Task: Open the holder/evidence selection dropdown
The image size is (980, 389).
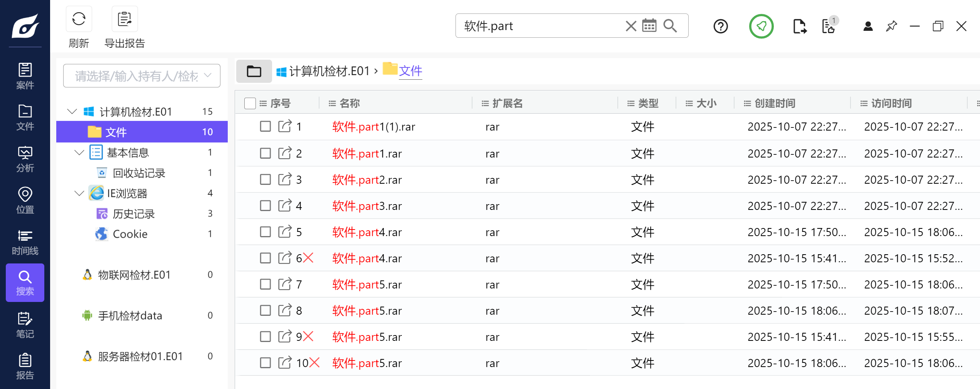Action: pos(142,76)
